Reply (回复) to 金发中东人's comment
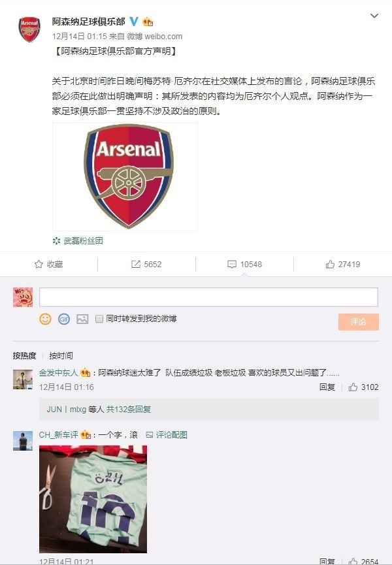The image size is (392, 565). [327, 387]
